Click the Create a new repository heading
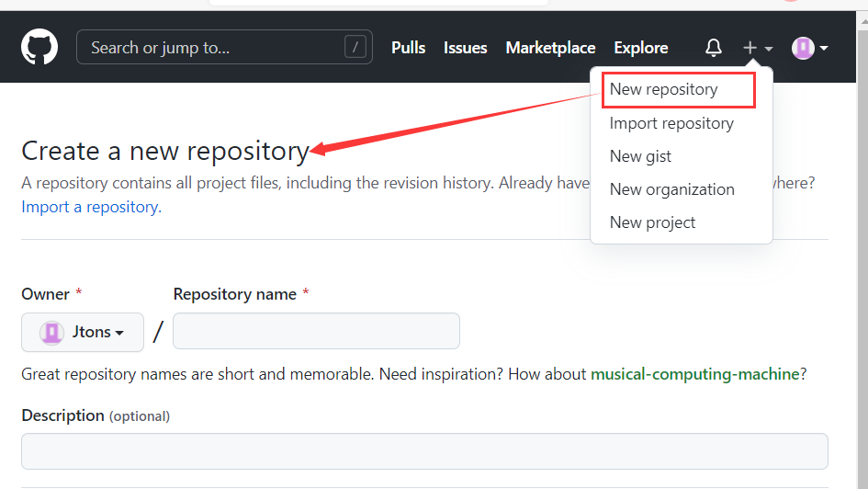 pos(165,151)
